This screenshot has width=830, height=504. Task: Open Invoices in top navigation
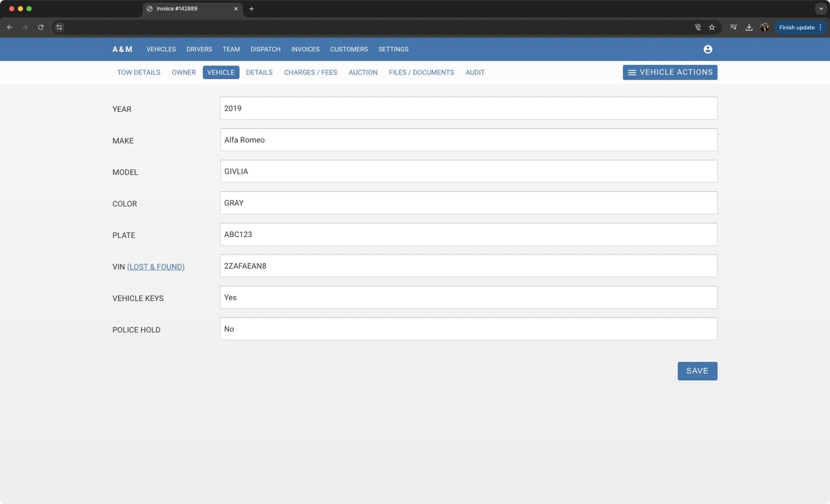[305, 49]
